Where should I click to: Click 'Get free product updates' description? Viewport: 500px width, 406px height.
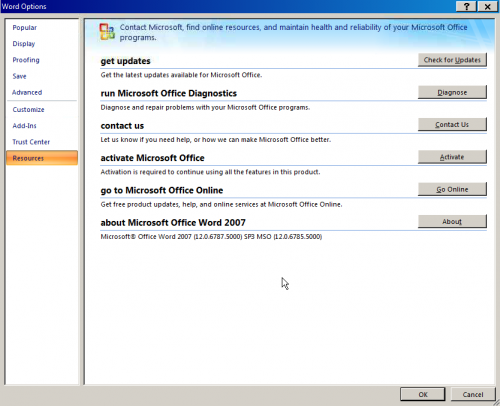point(221,204)
